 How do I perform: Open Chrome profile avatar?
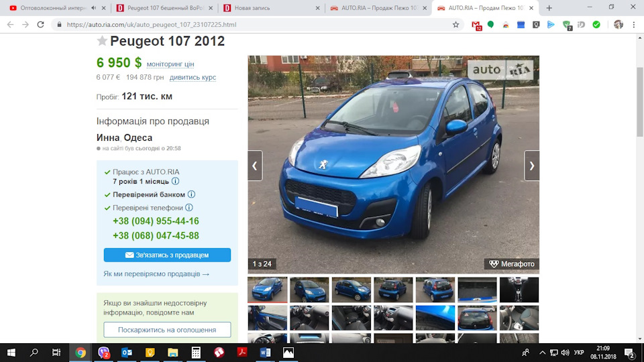tap(619, 25)
